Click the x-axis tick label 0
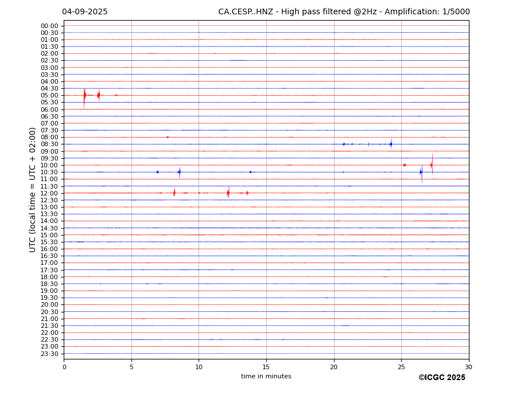 click(x=64, y=367)
